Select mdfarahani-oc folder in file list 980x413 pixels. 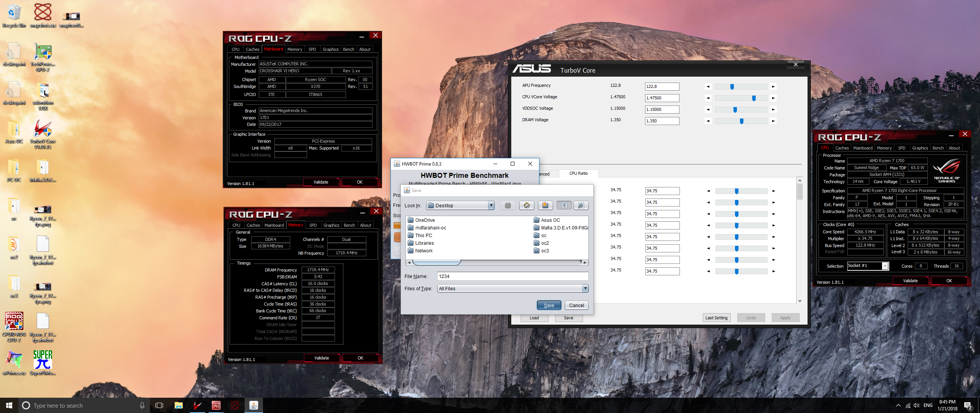coord(427,228)
